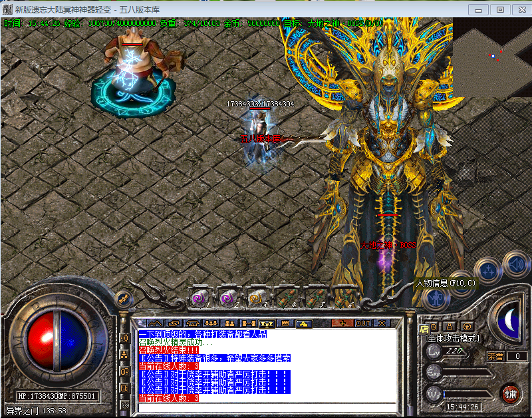Viewport: 532px width, 418px height.
Task: Click the 异界之门 135:58 location text
Action: (37, 411)
